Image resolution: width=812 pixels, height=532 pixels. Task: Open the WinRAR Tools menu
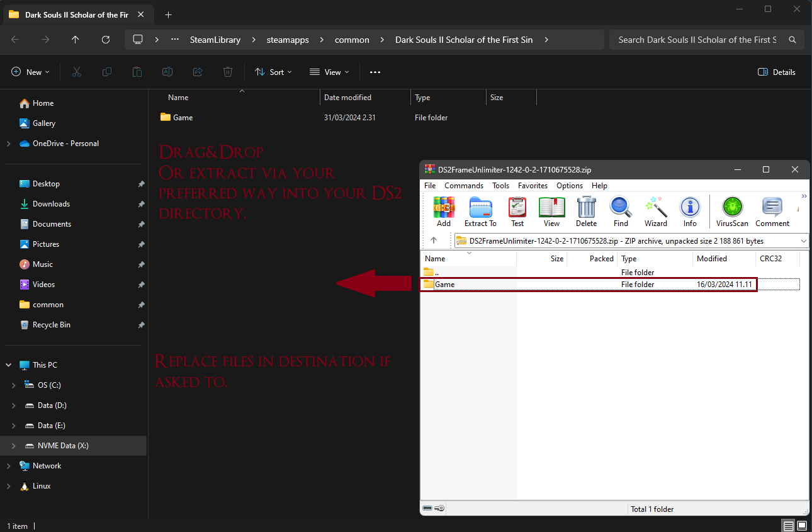coord(501,186)
